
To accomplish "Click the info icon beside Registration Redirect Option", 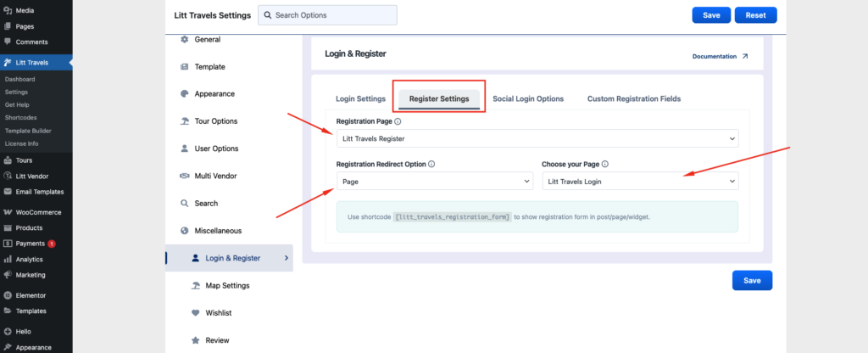I will [x=431, y=165].
